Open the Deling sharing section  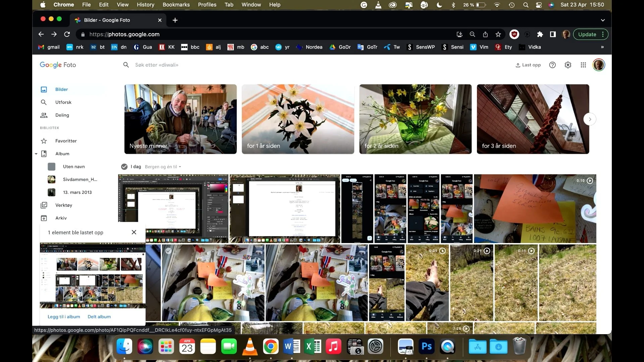pyautogui.click(x=62, y=115)
